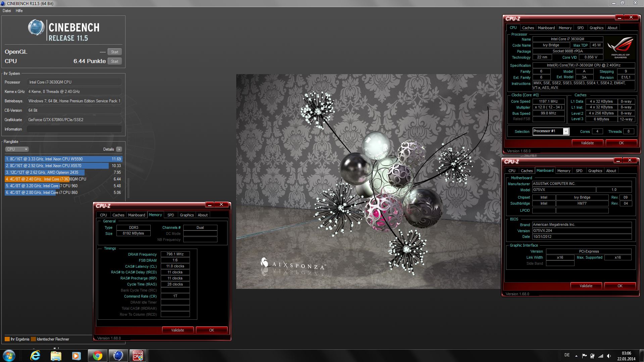Open CPU tab in Memory CPU-Z window
The height and width of the screenshot is (362, 644).
tap(103, 215)
